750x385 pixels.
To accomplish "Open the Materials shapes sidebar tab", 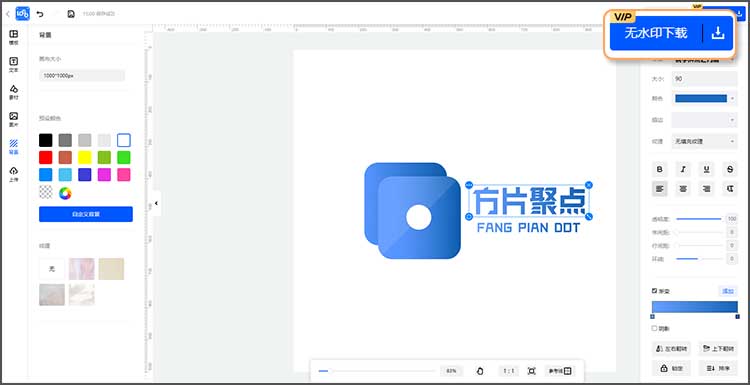I will click(13, 92).
